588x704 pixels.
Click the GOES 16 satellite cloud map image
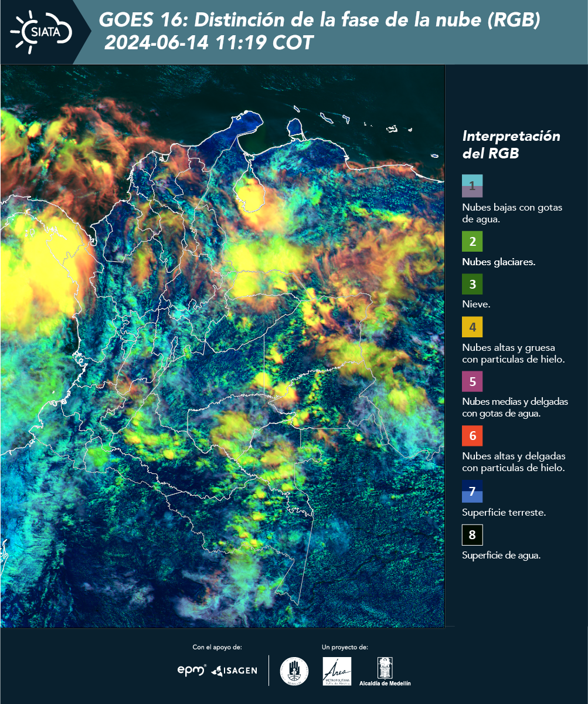(222, 346)
